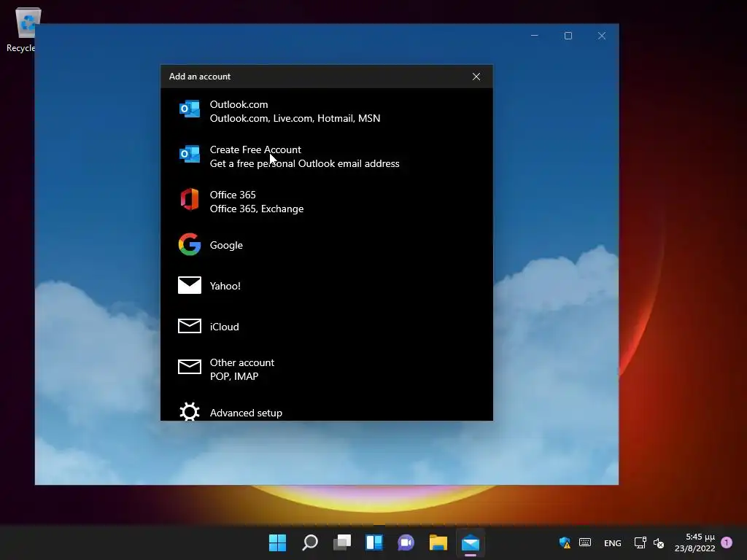The width and height of the screenshot is (747, 560).
Task: Choose the Yahoo! account option
Action: 327,286
